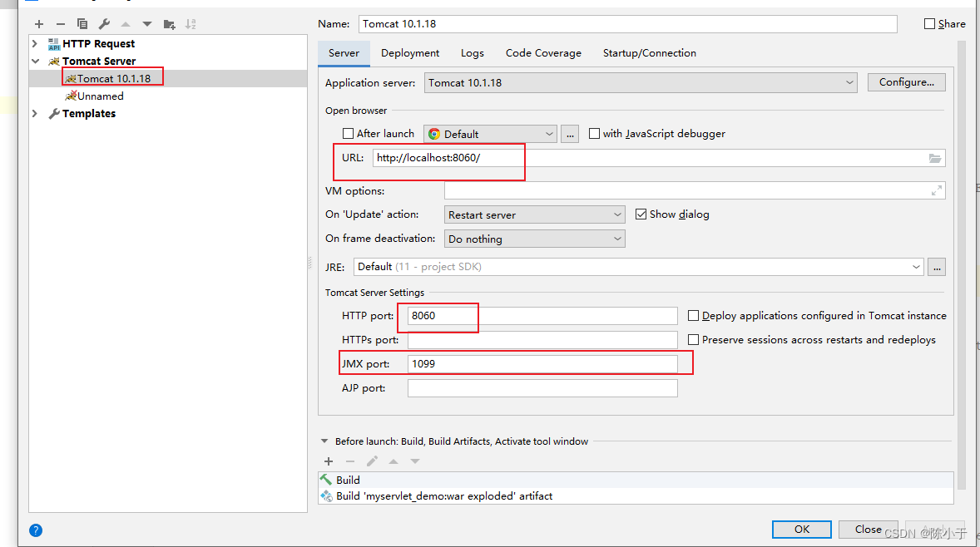Add a new run configuration
This screenshot has height=547, width=980.
point(38,24)
